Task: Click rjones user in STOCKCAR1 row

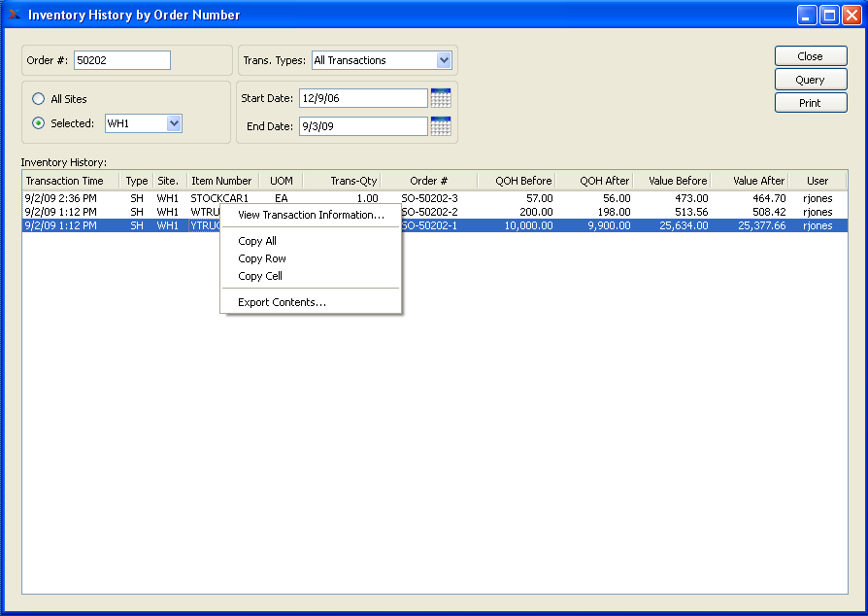Action: (818, 198)
